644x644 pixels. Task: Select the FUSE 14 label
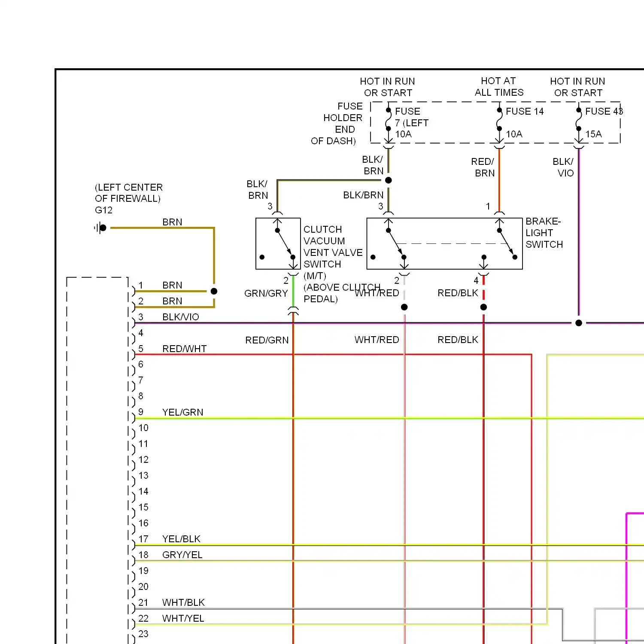tap(525, 111)
